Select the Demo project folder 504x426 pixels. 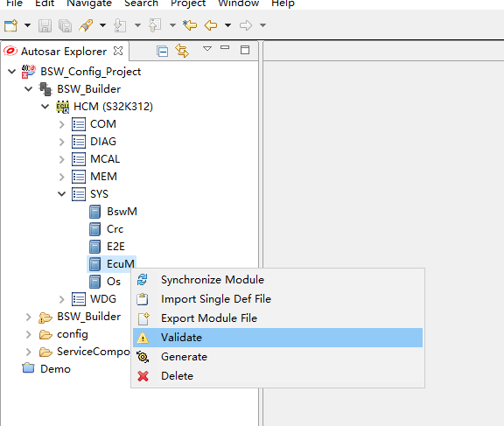pyautogui.click(x=55, y=369)
